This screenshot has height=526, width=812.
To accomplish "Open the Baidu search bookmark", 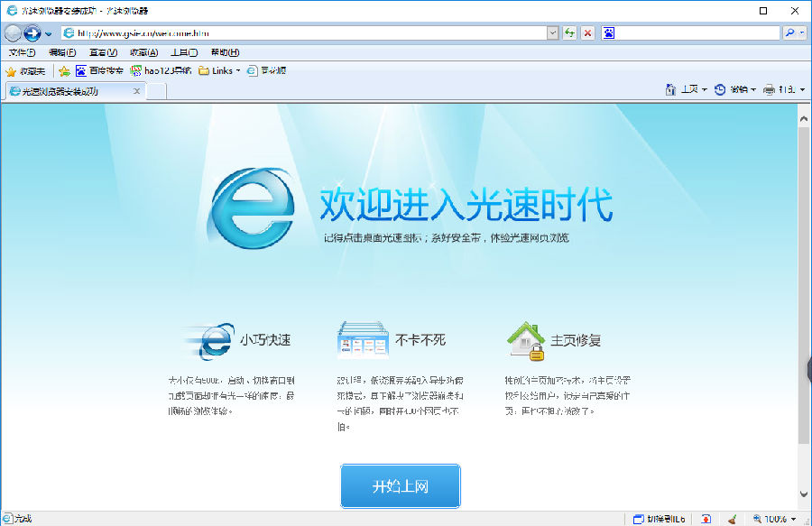I will [x=99, y=70].
